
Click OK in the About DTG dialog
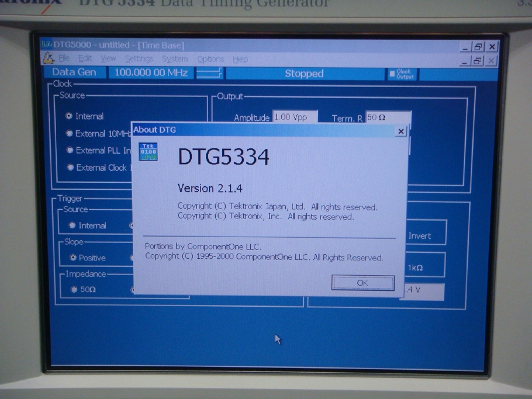(x=362, y=283)
